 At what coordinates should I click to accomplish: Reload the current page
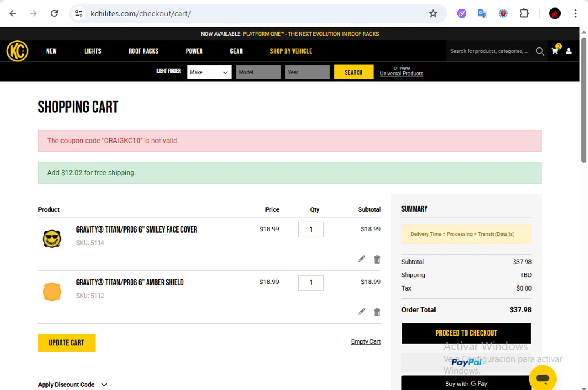[x=54, y=14]
